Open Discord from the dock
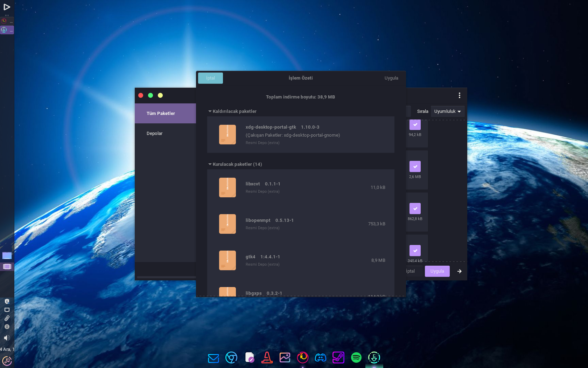 tap(320, 357)
